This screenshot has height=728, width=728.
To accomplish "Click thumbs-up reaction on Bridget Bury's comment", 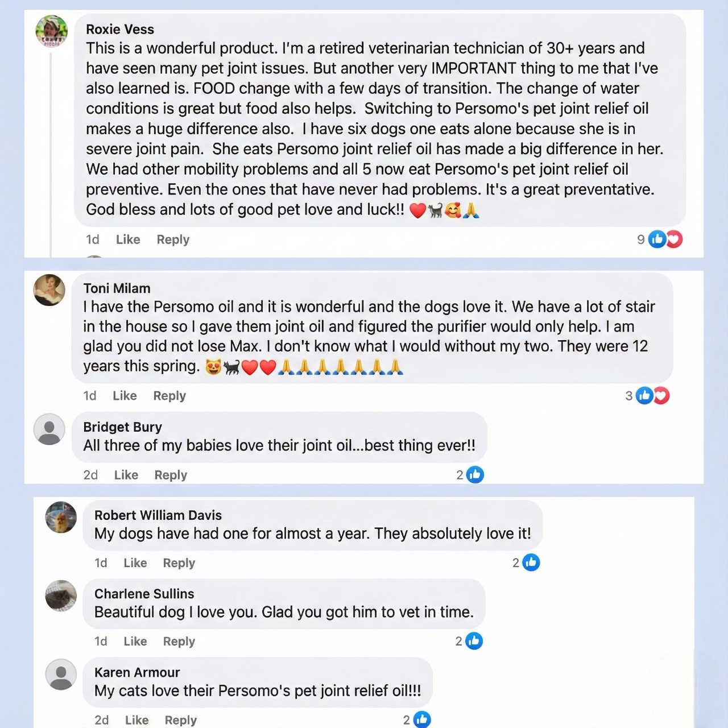I will click(x=475, y=474).
